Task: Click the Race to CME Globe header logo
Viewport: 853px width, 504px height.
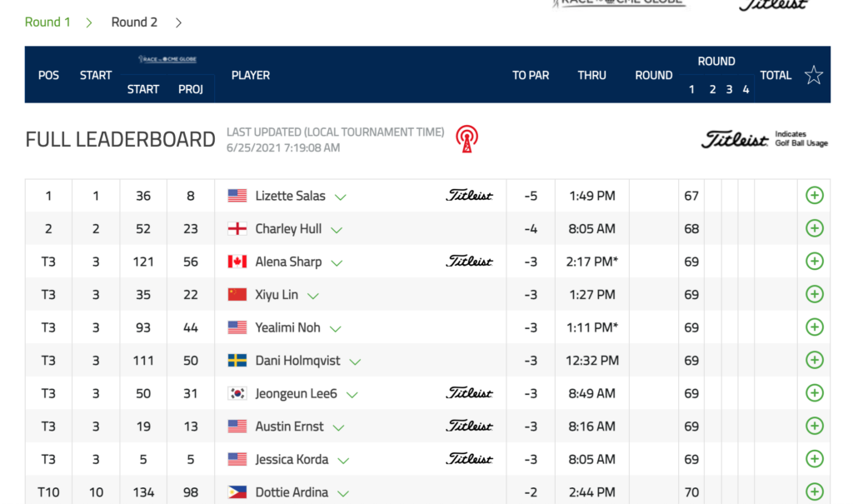Action: (167, 59)
